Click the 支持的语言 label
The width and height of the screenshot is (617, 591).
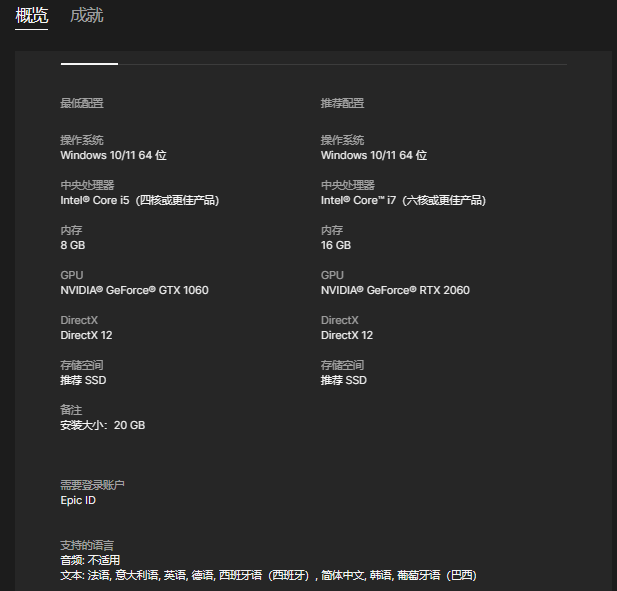(x=87, y=545)
